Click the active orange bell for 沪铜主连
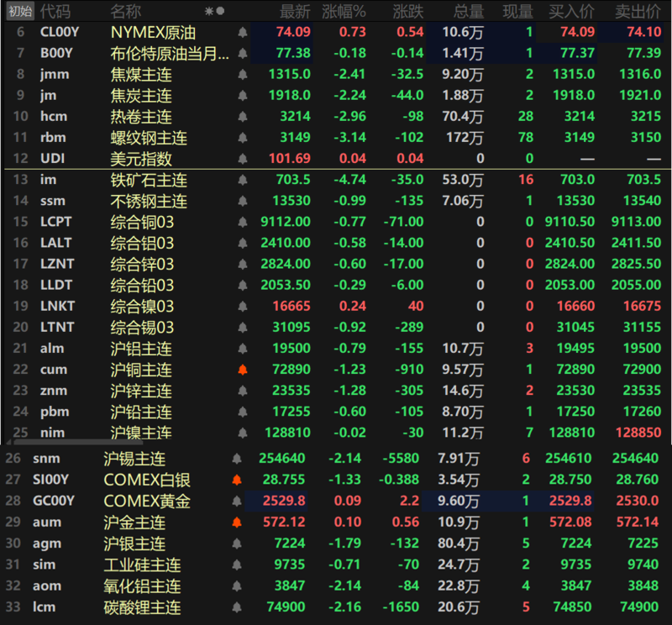This screenshot has height=625, width=672. point(243,370)
